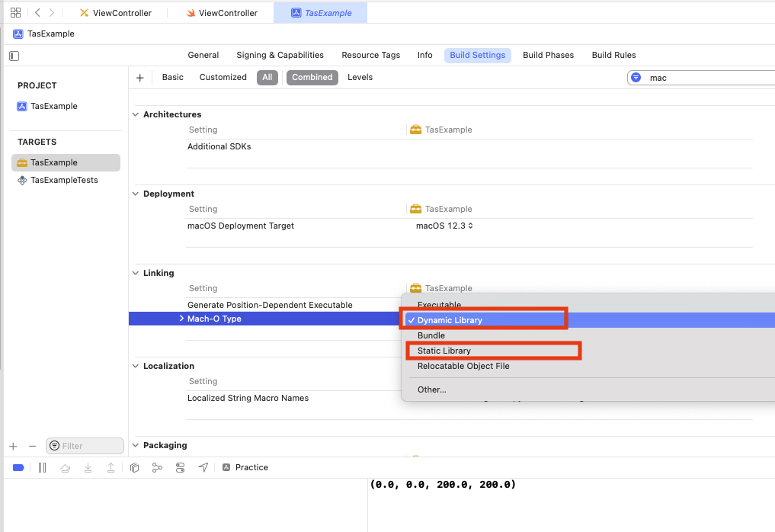Select the Build Settings tab

coord(478,55)
